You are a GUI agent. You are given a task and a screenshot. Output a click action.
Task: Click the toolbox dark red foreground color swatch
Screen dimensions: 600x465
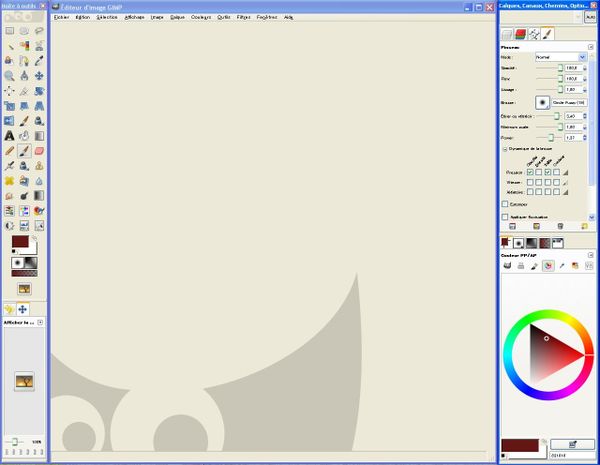coord(20,241)
